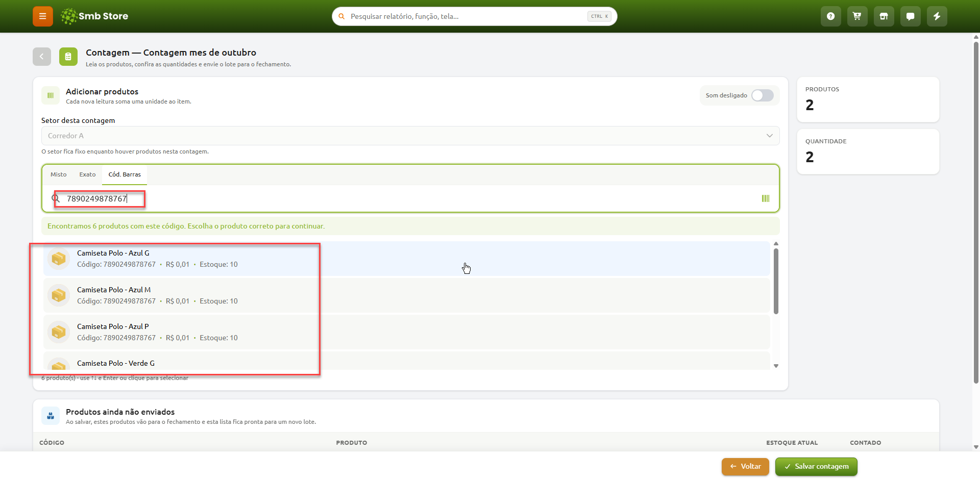
Task: Click the blue boxes icon by Produtos ainda não enviados
Action: 51,416
